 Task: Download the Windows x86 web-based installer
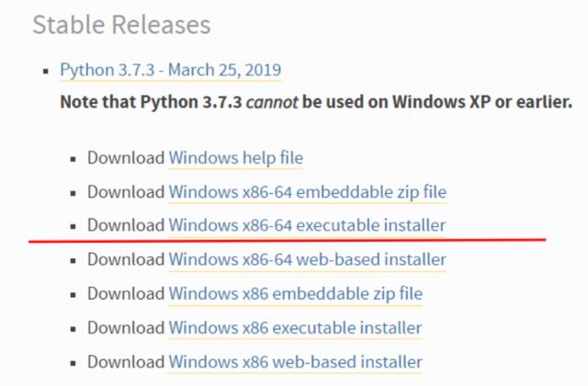click(296, 362)
